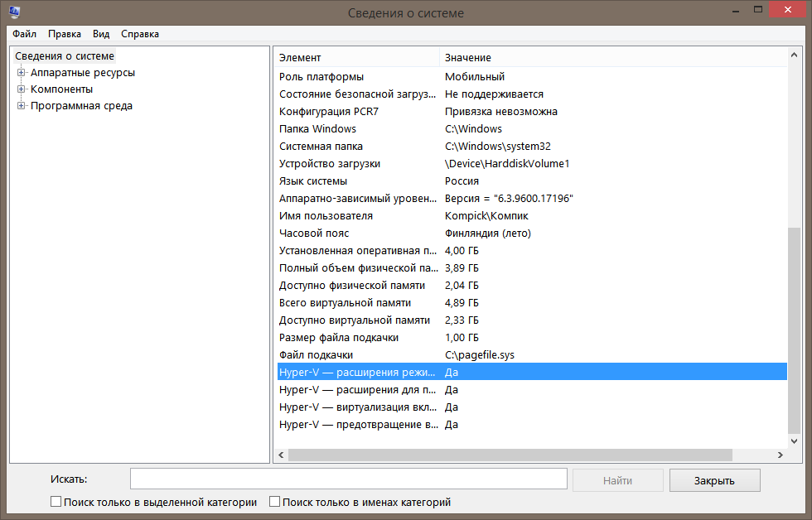Open the Файл menu

[x=24, y=34]
